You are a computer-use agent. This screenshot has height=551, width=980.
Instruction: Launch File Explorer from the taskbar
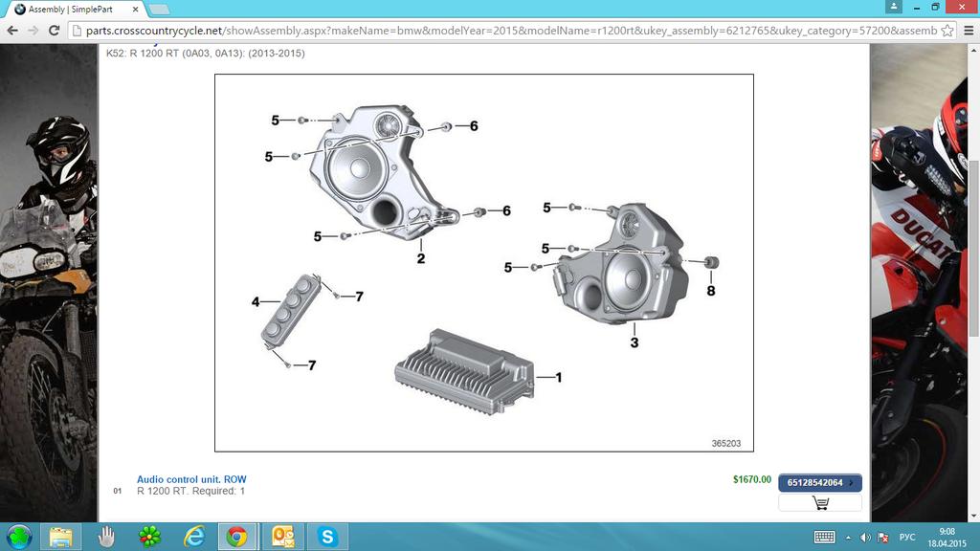click(61, 537)
